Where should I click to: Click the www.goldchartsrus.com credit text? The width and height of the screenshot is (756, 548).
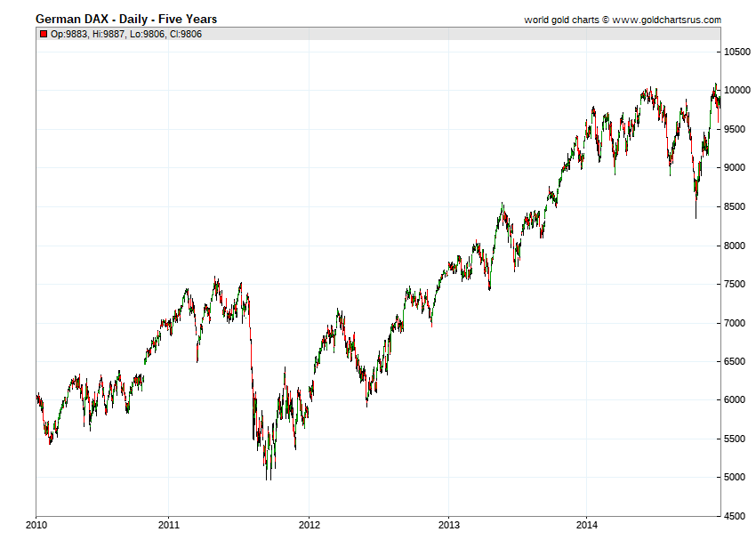pos(666,20)
